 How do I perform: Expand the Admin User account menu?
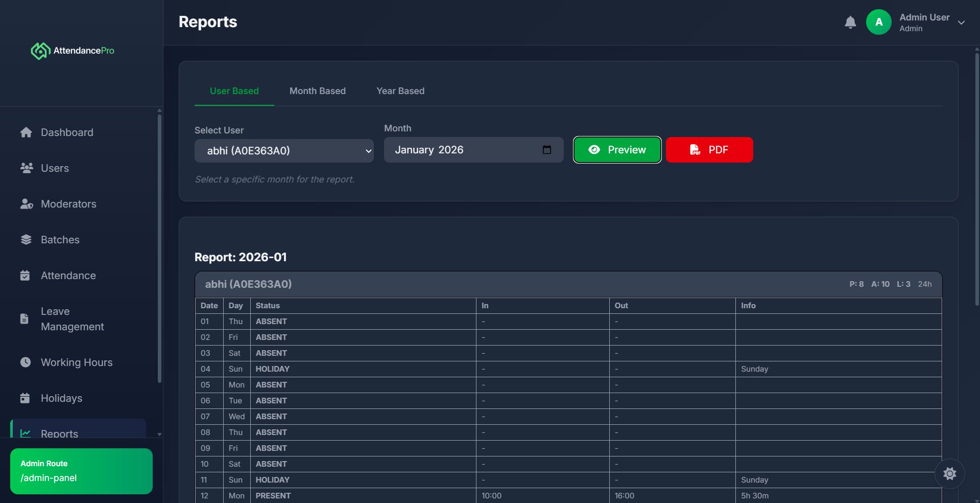[x=961, y=22]
